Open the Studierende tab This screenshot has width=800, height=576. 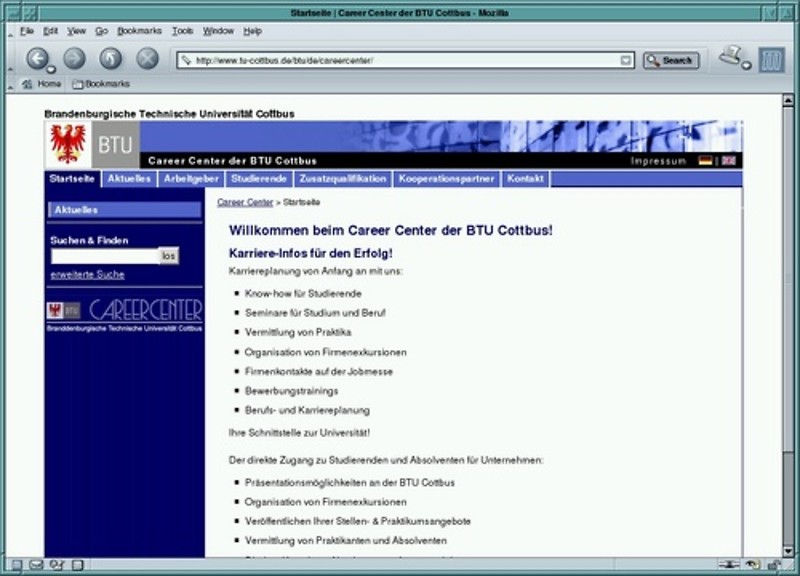[259, 179]
